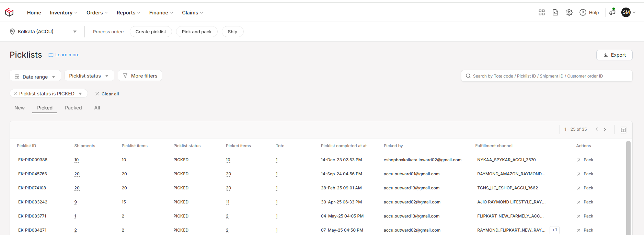Click the More filters button

point(140,76)
